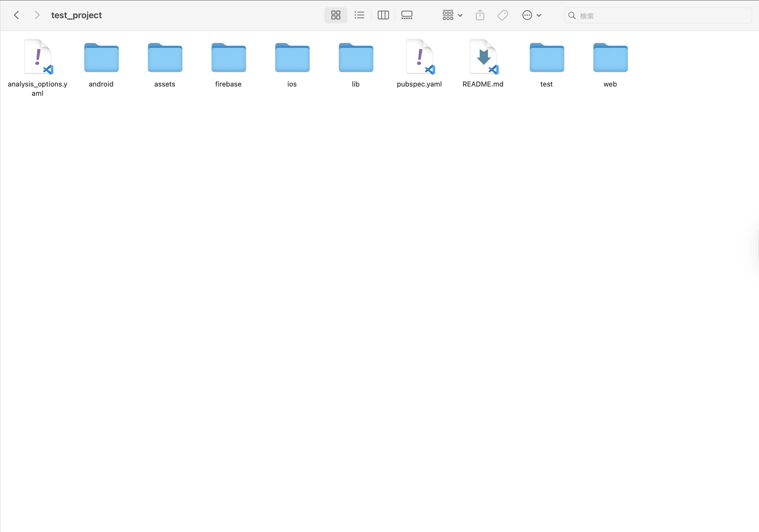Select the analysis_options.yaml file
Image resolution: width=759 pixels, height=532 pixels.
pos(38,57)
